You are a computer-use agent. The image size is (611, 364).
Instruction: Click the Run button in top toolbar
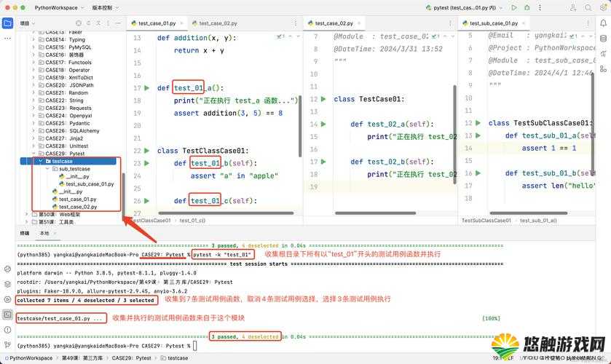[514, 7]
